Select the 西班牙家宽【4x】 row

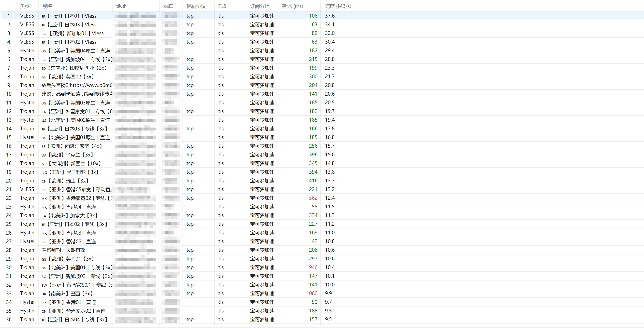[x=322, y=146]
